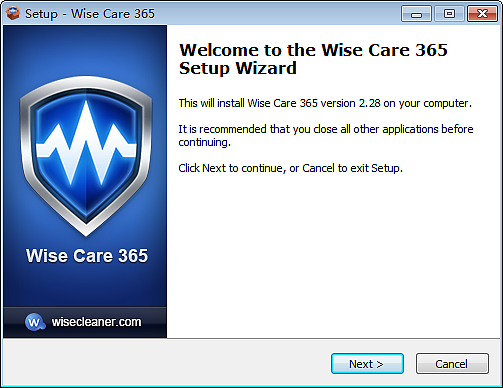
Task: Click the white pulse waveform inside shield
Action: 86,144
